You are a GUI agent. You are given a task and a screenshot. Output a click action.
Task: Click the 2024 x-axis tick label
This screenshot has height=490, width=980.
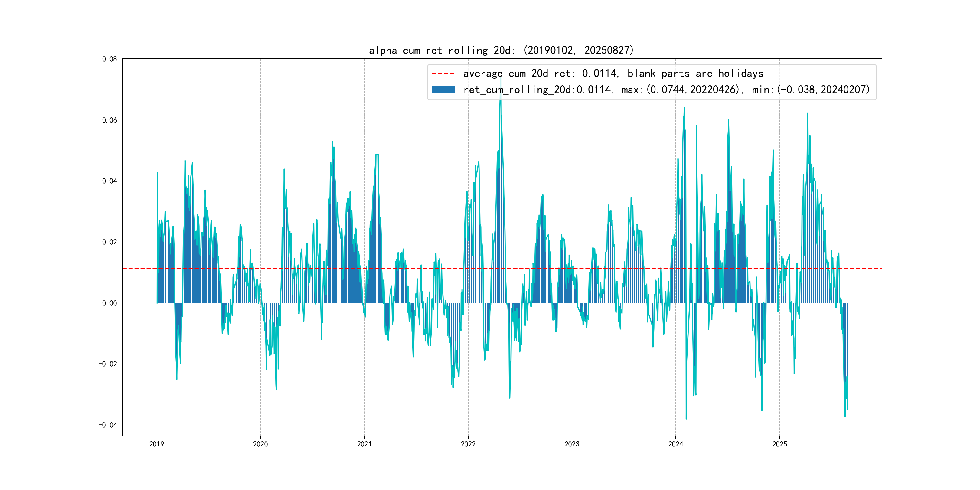(x=676, y=444)
